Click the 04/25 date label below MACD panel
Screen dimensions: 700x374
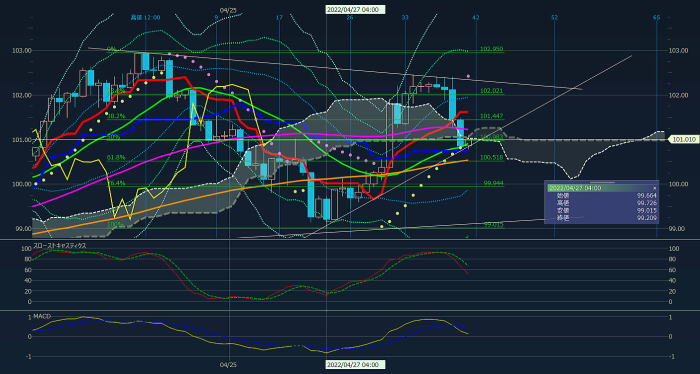(229, 365)
